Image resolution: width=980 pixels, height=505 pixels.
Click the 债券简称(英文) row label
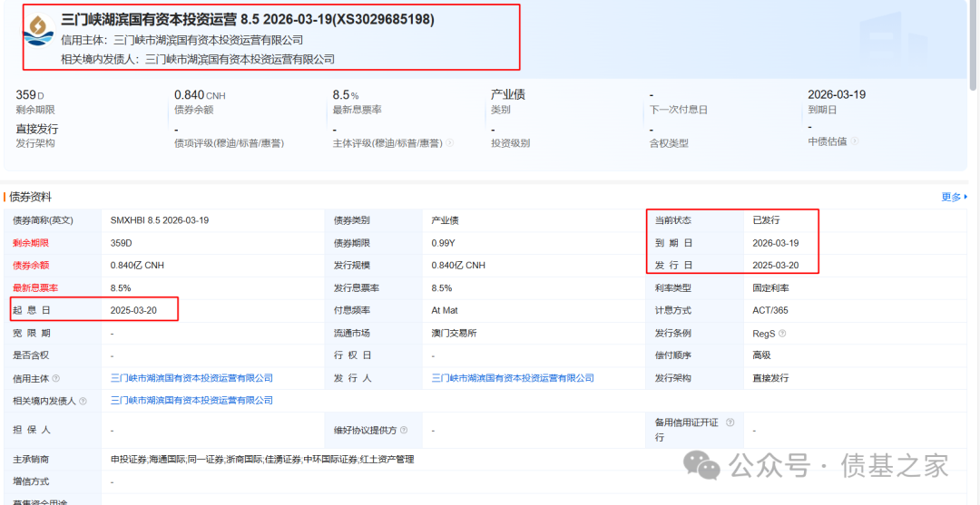[44, 220]
